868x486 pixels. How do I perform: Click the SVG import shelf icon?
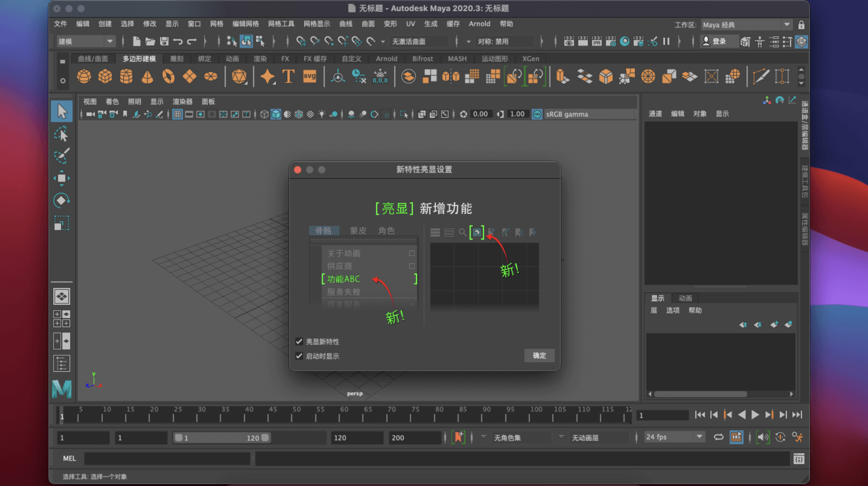click(309, 76)
